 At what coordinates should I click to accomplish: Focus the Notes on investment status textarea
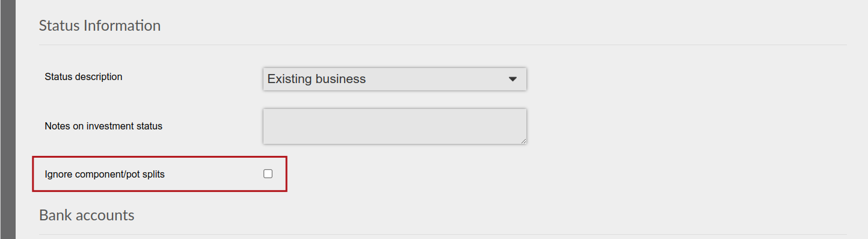[395, 126]
